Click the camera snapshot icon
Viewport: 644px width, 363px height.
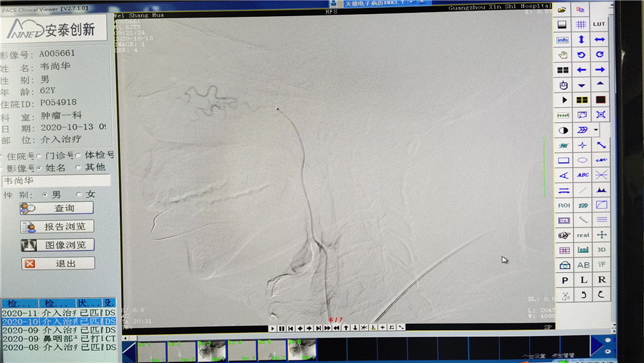[565, 265]
